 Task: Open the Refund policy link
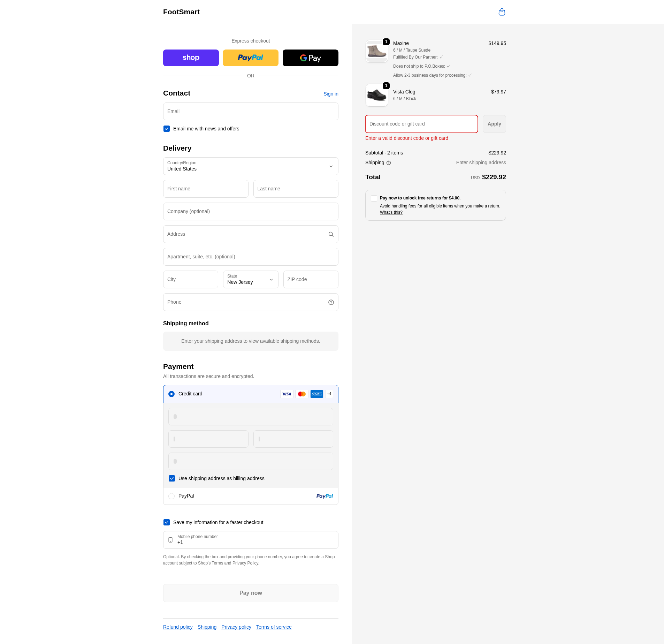point(178,627)
